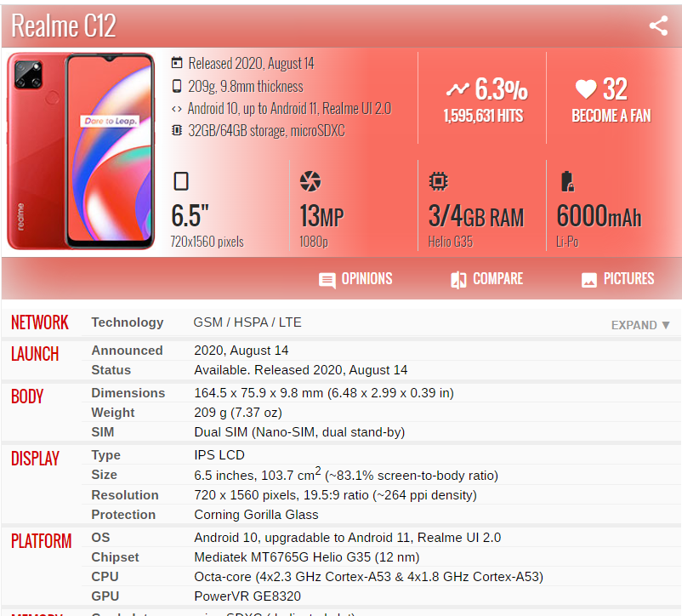Click the battery icon above 6000mAh

567,181
